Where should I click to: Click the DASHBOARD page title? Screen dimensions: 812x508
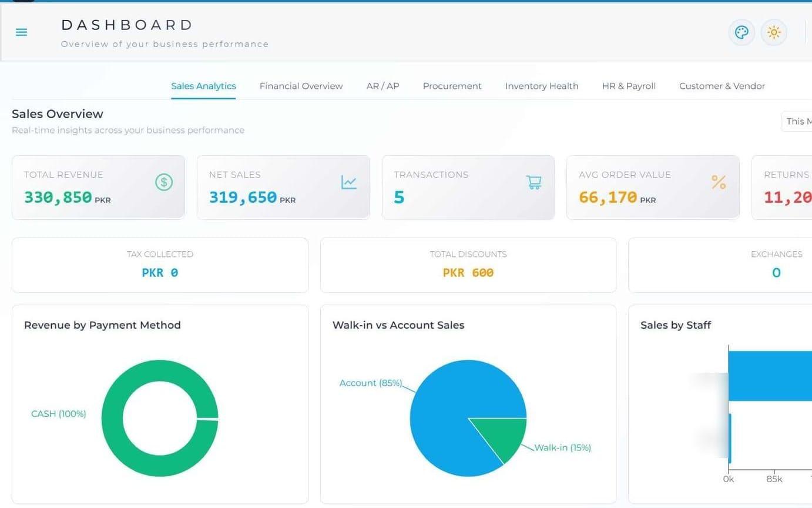(127, 25)
